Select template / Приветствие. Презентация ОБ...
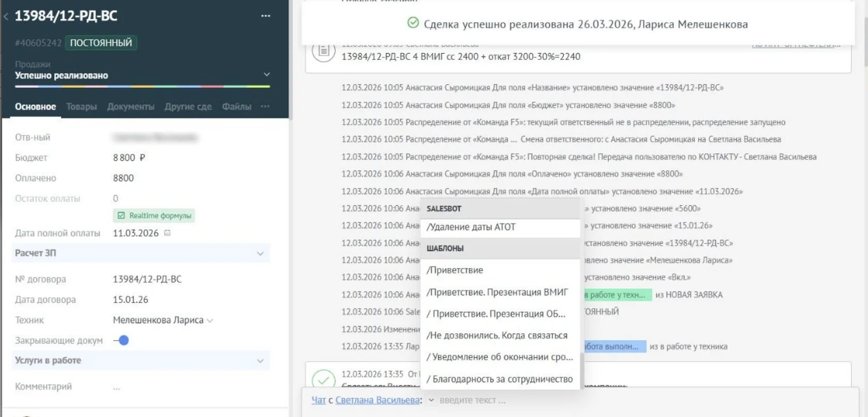The height and width of the screenshot is (417, 868). [500, 314]
